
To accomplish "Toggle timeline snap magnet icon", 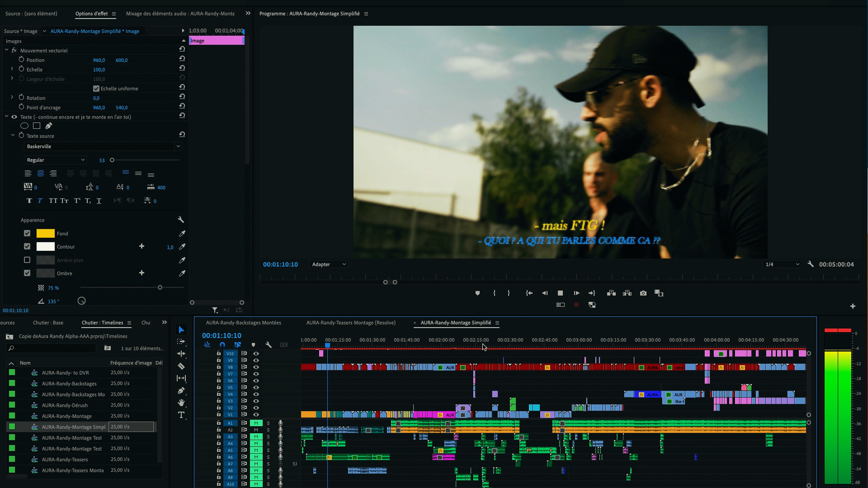I will point(222,345).
